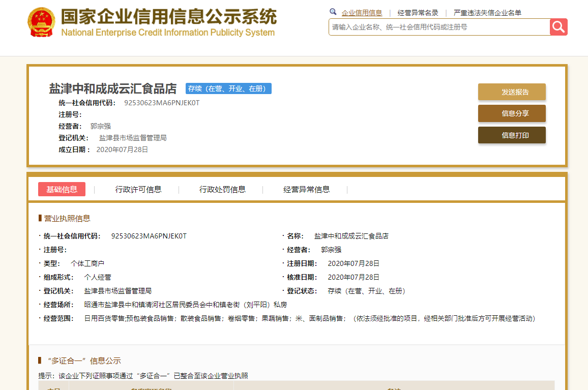The image size is (588, 390).
Task: Click the 国家企业信用信息公示系统 site title
Action: [x=169, y=16]
